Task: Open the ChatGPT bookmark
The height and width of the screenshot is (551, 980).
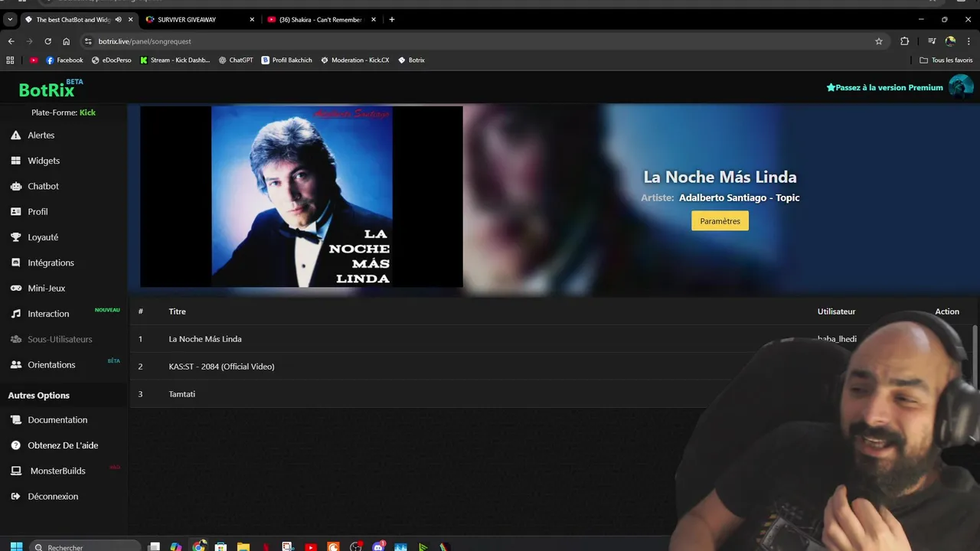Action: click(x=236, y=60)
